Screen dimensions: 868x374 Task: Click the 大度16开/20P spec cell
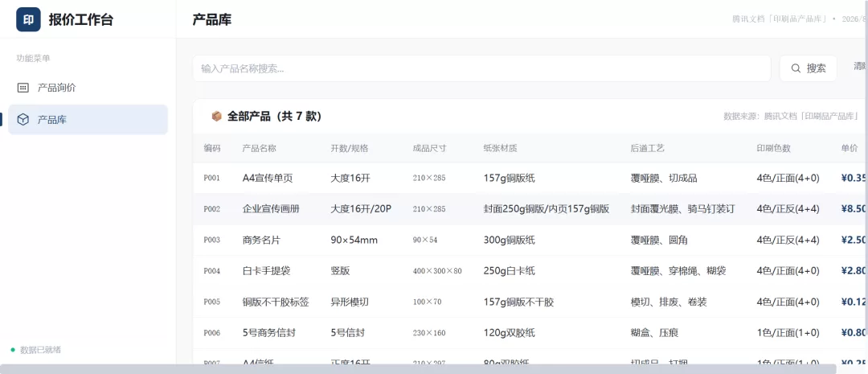[x=362, y=209]
